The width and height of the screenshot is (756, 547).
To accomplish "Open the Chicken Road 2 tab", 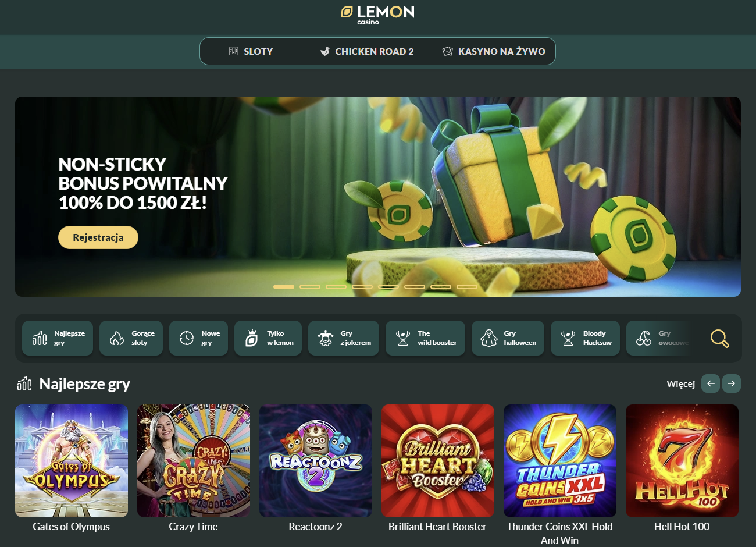I will coord(367,51).
